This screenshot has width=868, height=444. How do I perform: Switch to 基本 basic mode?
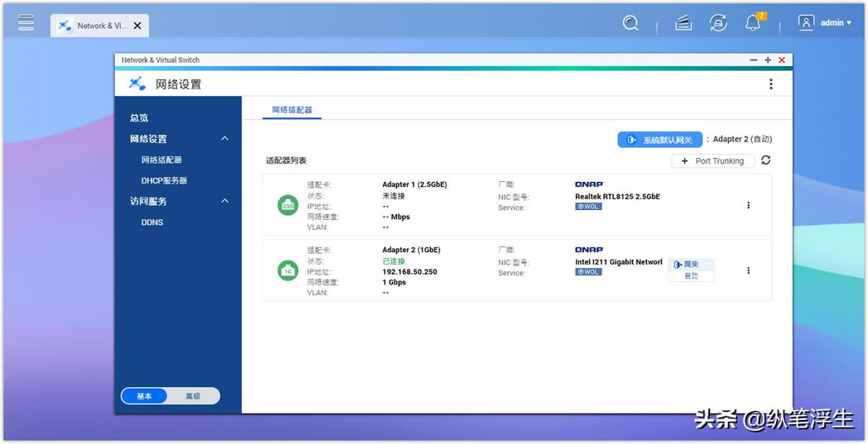tap(144, 396)
